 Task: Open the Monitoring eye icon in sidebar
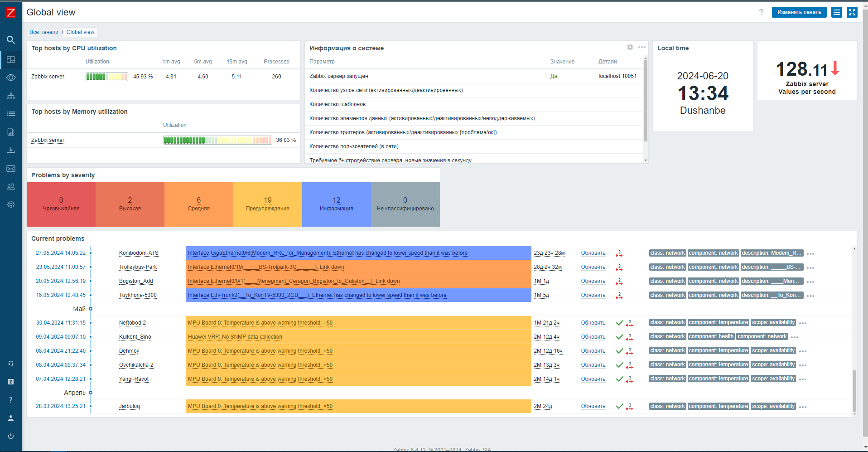pos(11,78)
